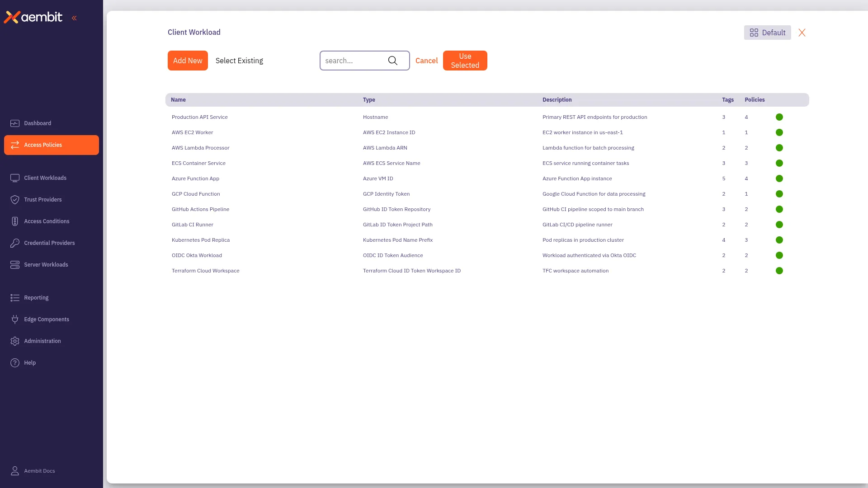Click the Aembit Docs user icon
The width and height of the screenshot is (868, 488).
[15, 471]
